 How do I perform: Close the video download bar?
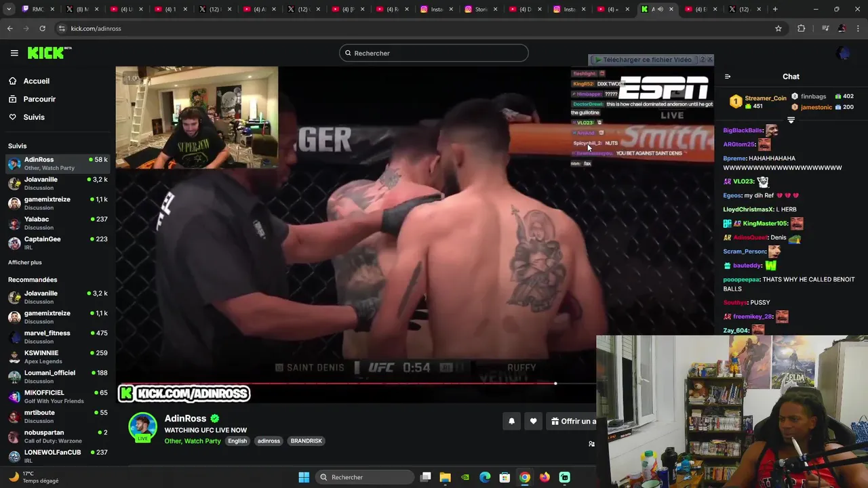[710, 60]
